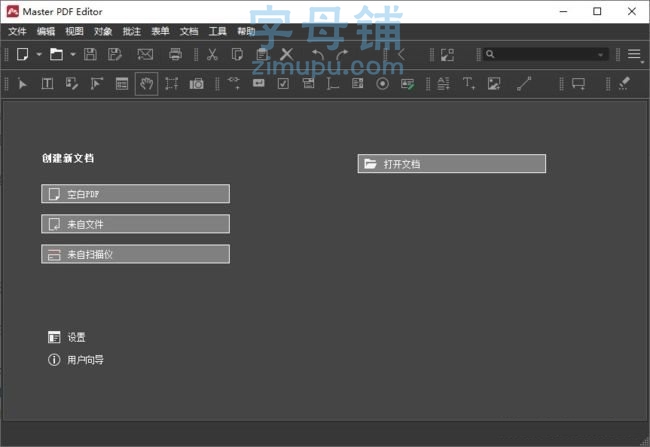650x447 pixels.
Task: Select the checkbox form field tool
Action: [283, 84]
